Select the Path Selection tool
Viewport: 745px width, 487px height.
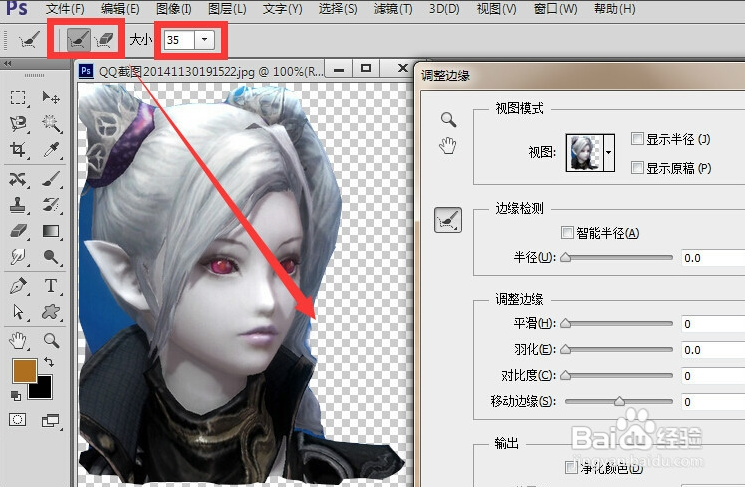pos(18,312)
